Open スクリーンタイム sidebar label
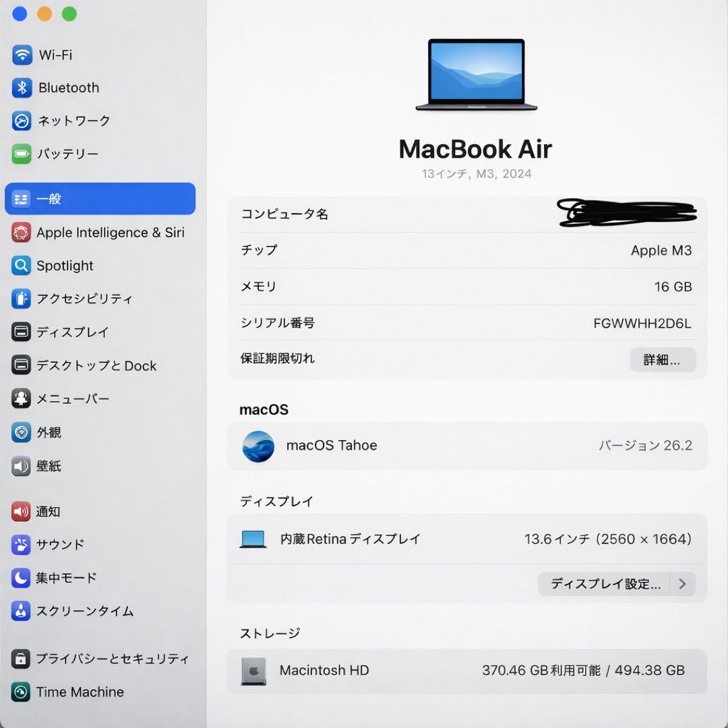 (86, 611)
